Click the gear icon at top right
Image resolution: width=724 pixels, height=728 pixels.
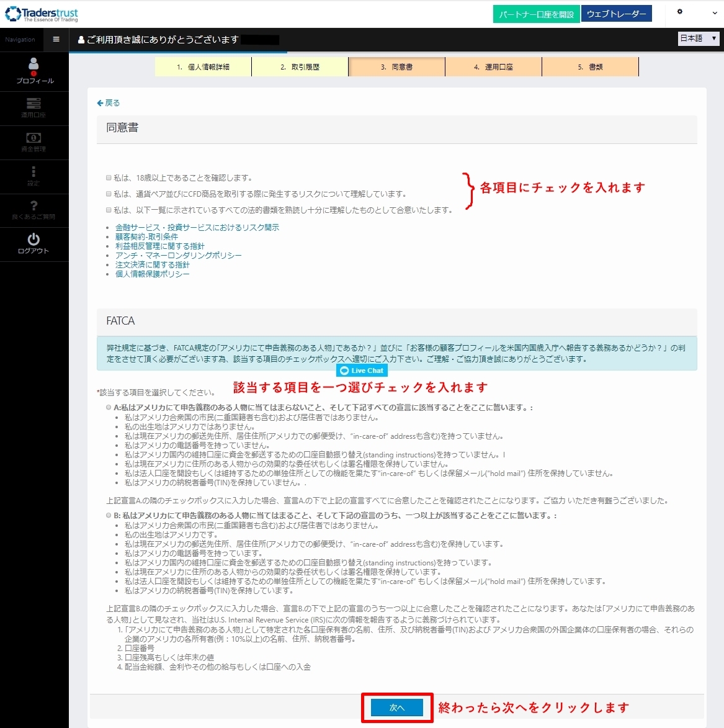click(x=679, y=12)
